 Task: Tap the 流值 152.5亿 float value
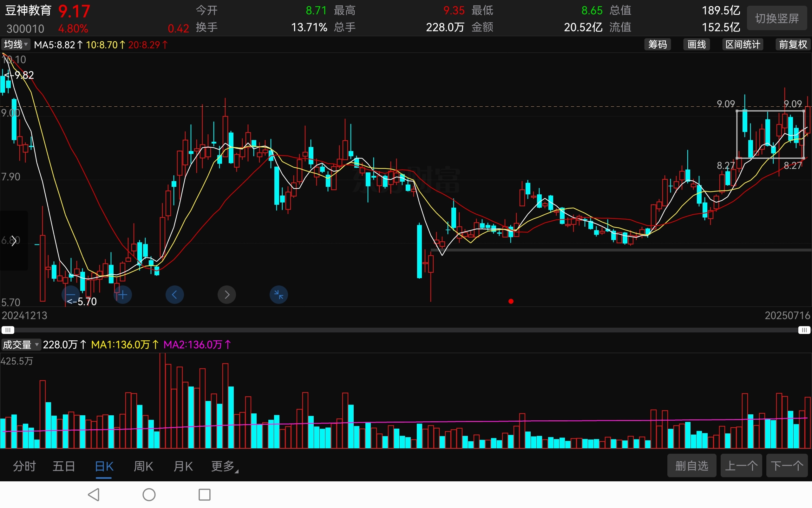coord(721,27)
